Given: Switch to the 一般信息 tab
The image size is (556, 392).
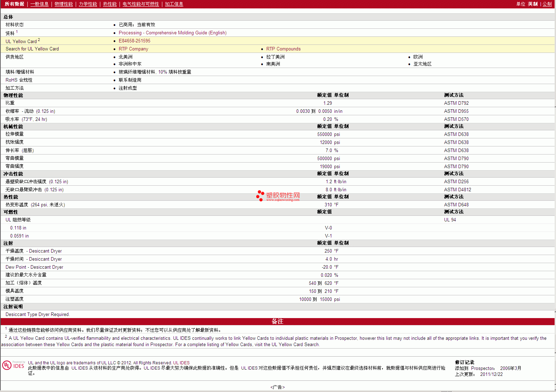Looking at the screenshot, I should [39, 4].
